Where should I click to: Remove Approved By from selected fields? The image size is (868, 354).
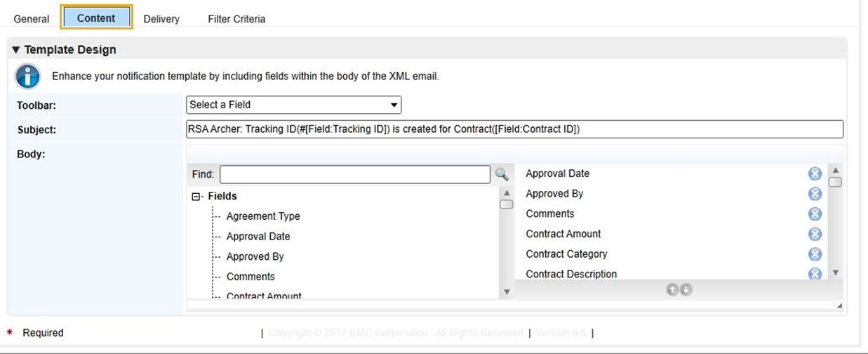[x=815, y=194]
